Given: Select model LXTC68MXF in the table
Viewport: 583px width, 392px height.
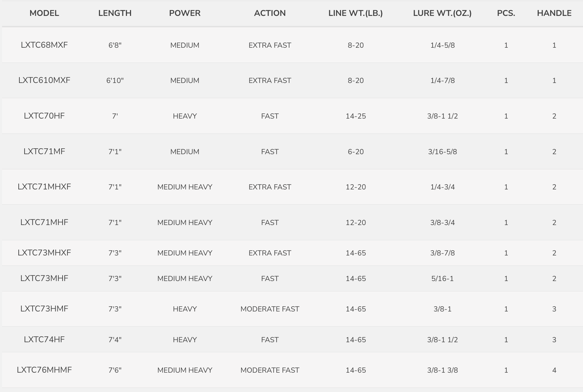Looking at the screenshot, I should click(x=44, y=45).
